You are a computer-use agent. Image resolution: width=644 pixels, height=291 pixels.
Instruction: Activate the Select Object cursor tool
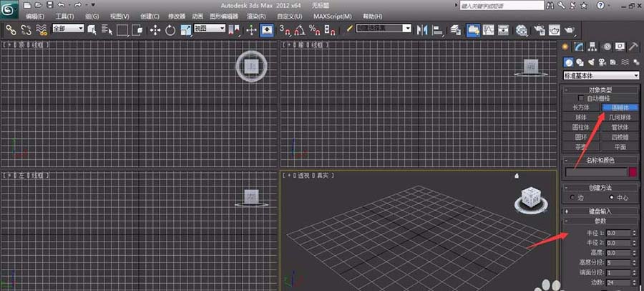pos(92,29)
